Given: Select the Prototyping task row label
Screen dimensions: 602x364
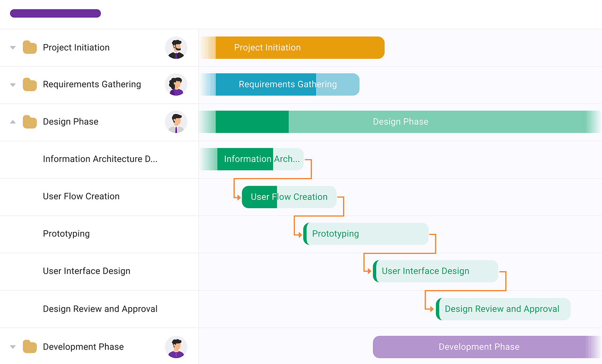Looking at the screenshot, I should click(x=66, y=234).
